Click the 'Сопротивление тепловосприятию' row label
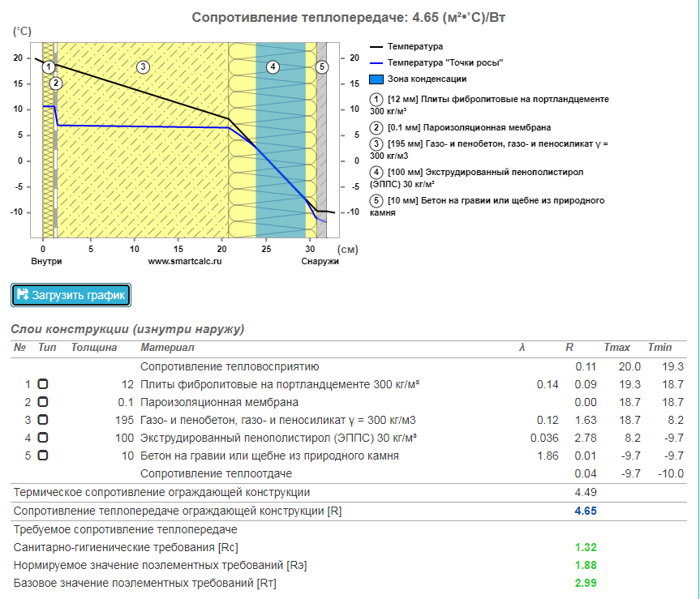The width and height of the screenshot is (700, 599). 230,366
